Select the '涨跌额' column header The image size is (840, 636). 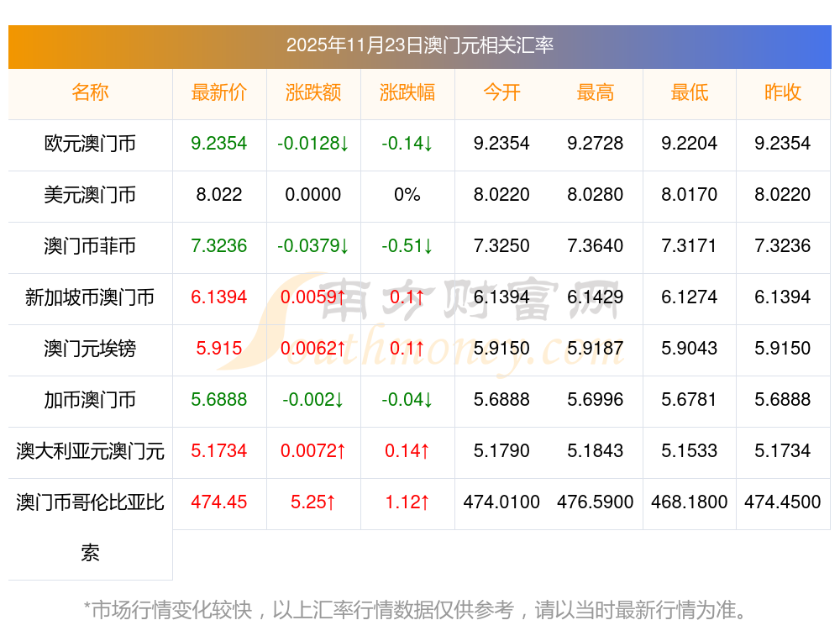[x=312, y=92]
